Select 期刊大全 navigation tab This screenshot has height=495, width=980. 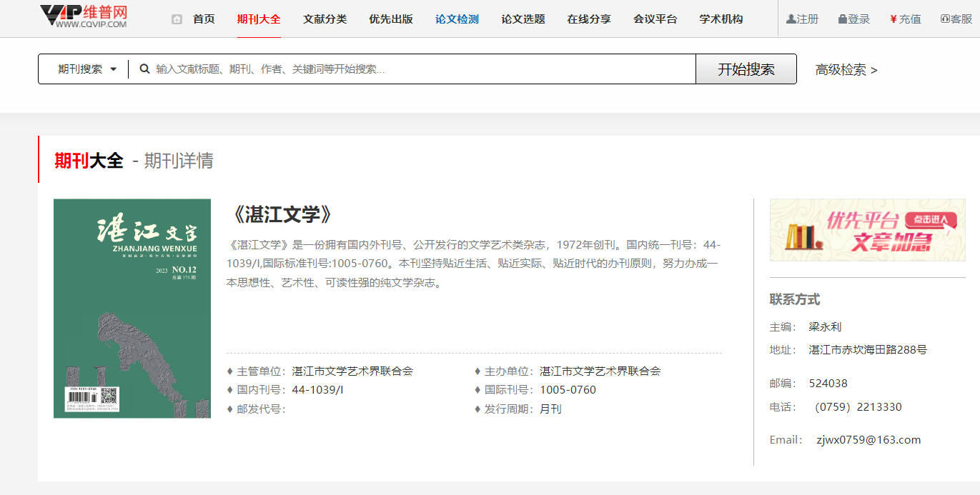click(259, 19)
